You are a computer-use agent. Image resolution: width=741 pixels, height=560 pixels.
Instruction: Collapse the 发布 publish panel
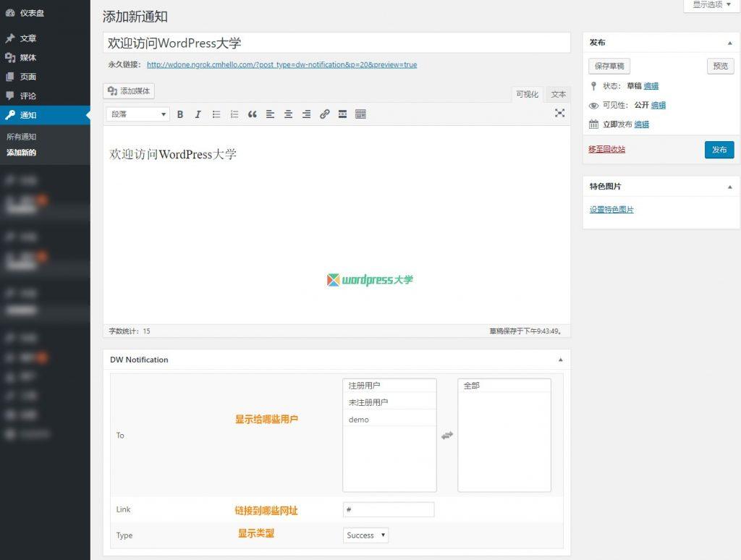coord(729,43)
